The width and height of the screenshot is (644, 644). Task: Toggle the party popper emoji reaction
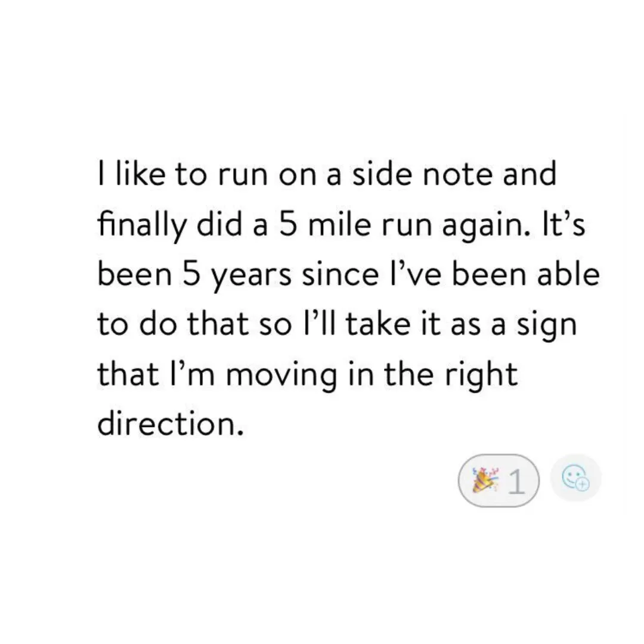tap(498, 480)
